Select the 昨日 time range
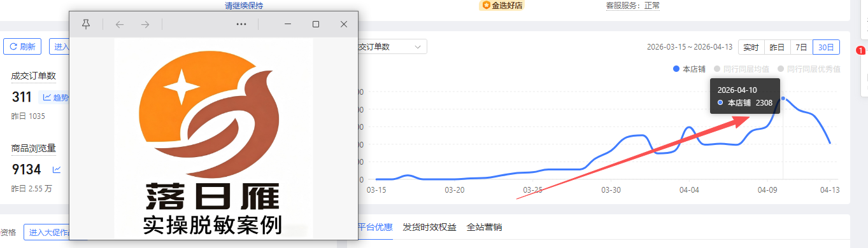The height and width of the screenshot is (248, 868). click(777, 47)
